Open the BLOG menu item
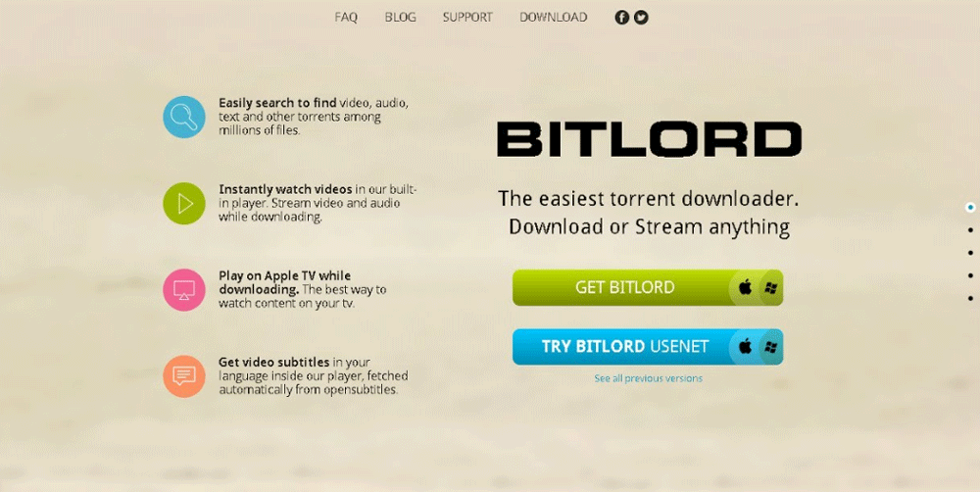This screenshot has height=492, width=980. 400,18
